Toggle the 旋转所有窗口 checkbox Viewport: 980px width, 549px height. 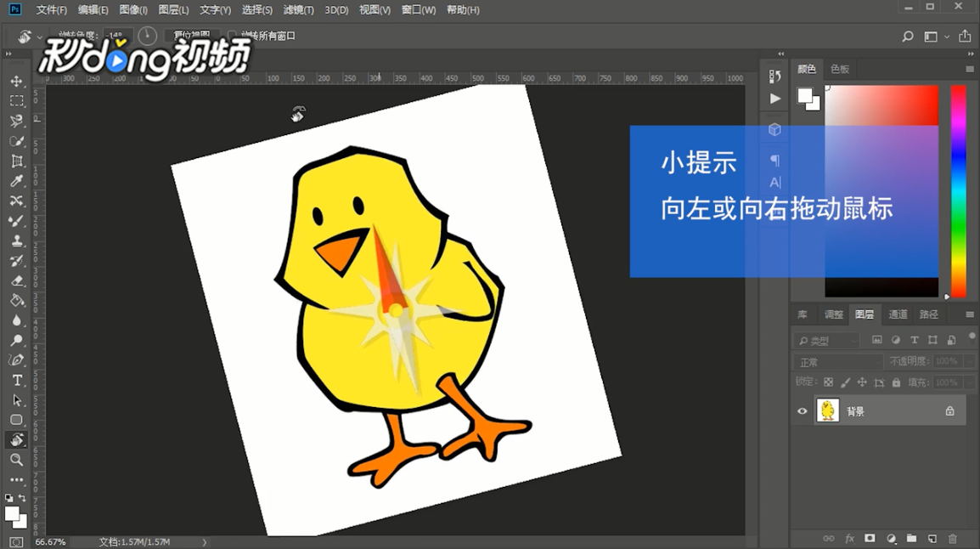pyautogui.click(x=232, y=36)
